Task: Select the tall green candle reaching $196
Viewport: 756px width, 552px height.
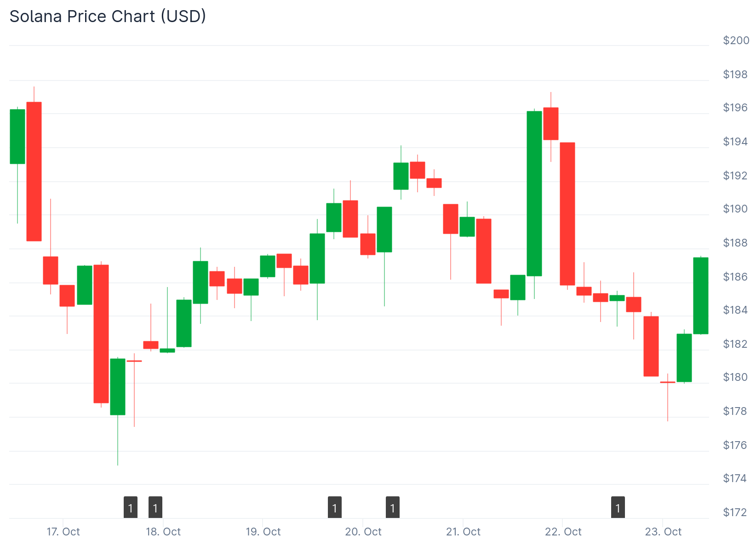Action: pyautogui.click(x=534, y=193)
